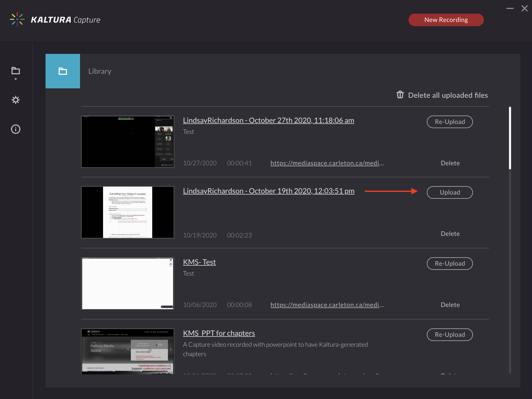Delete the October 19th recording
The width and height of the screenshot is (532, 399).
click(450, 234)
